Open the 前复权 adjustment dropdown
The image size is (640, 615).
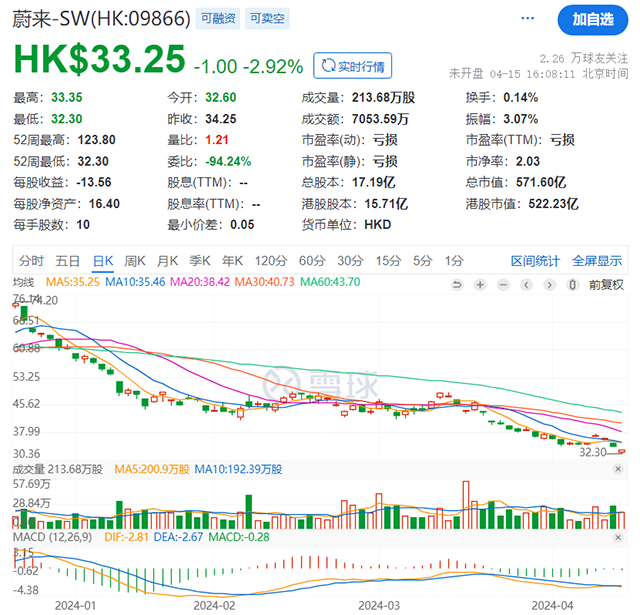[606, 284]
